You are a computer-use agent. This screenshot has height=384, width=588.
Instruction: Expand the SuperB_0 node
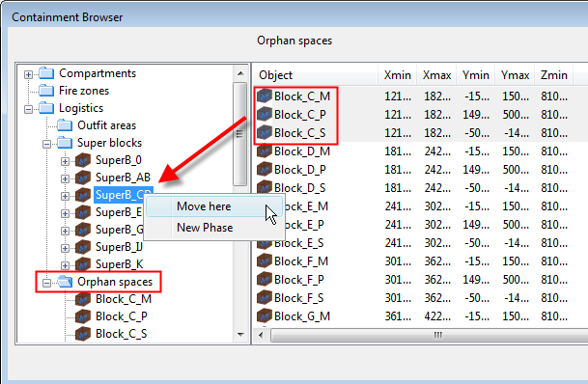tap(66, 161)
